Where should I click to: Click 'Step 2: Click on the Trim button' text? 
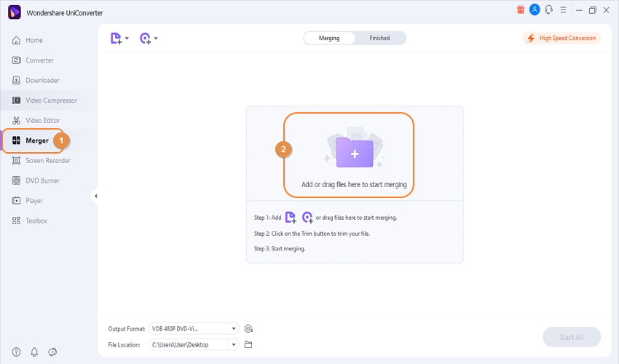(x=312, y=234)
